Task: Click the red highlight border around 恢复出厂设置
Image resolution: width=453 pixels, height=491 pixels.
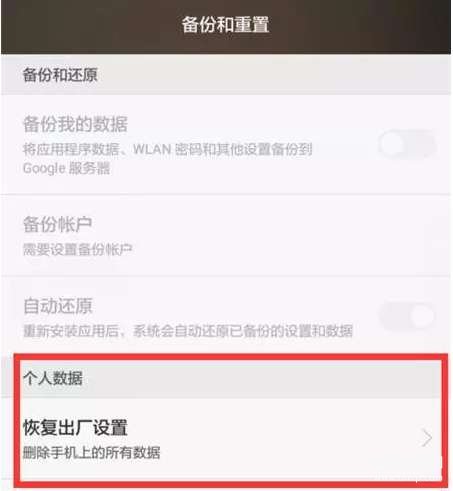Action: point(231,357)
